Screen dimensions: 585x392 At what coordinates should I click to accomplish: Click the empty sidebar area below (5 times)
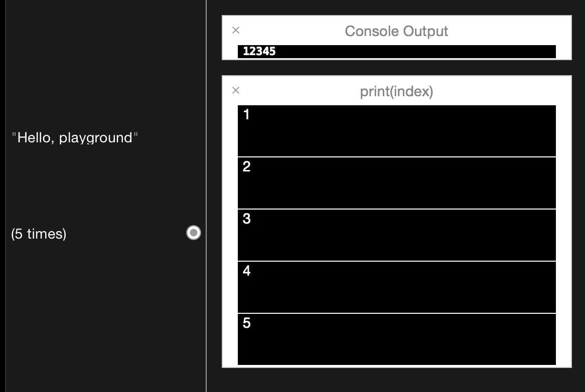tap(100, 311)
